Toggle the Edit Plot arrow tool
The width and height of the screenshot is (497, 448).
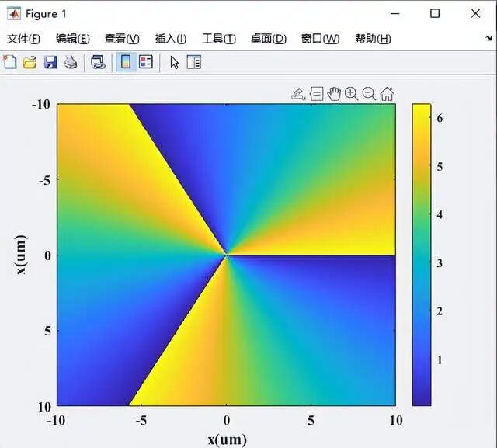pos(174,62)
